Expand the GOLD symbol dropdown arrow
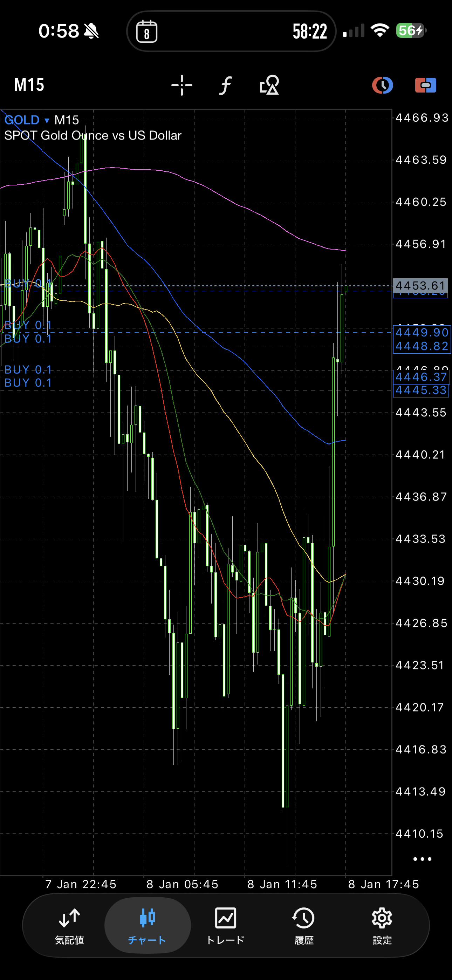452x980 pixels. click(47, 121)
